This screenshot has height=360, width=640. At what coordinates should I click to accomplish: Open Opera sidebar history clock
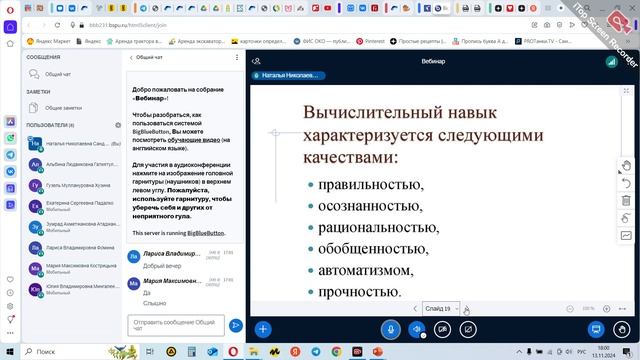coord(10,293)
